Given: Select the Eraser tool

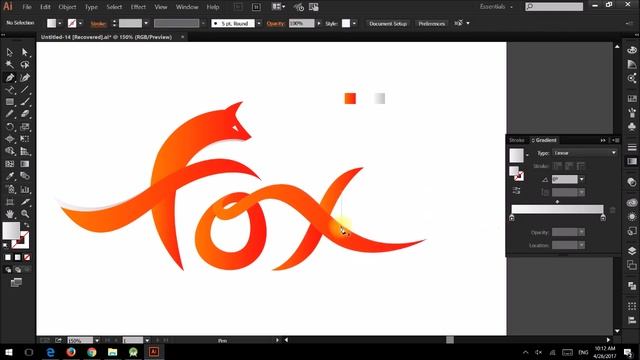Looking at the screenshot, I should coord(25,114).
